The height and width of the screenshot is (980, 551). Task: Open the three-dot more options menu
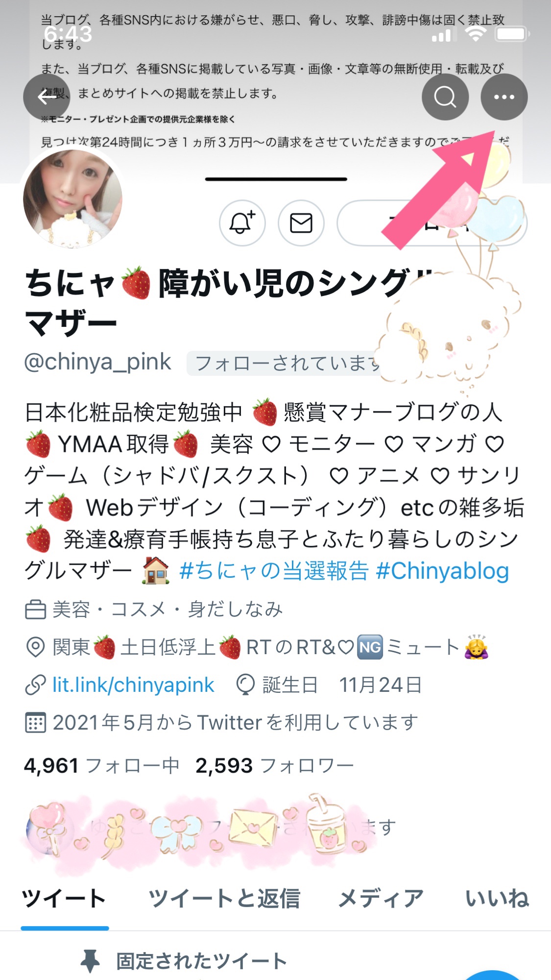pyautogui.click(x=504, y=97)
